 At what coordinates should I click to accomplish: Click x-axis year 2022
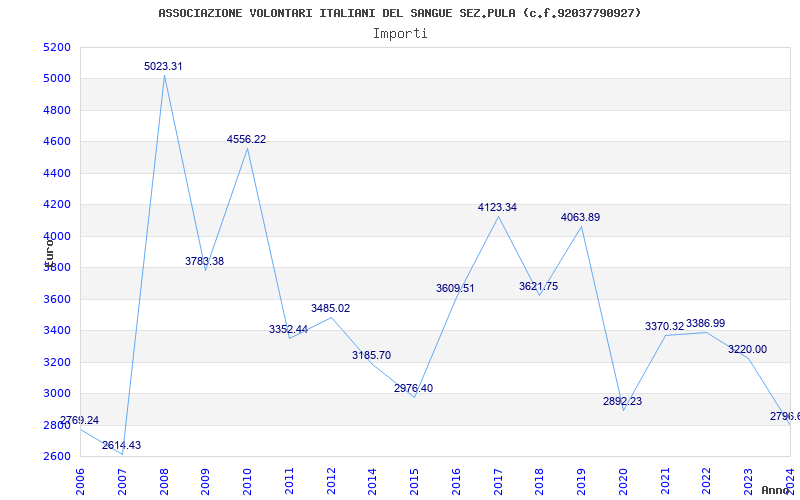[x=707, y=482]
